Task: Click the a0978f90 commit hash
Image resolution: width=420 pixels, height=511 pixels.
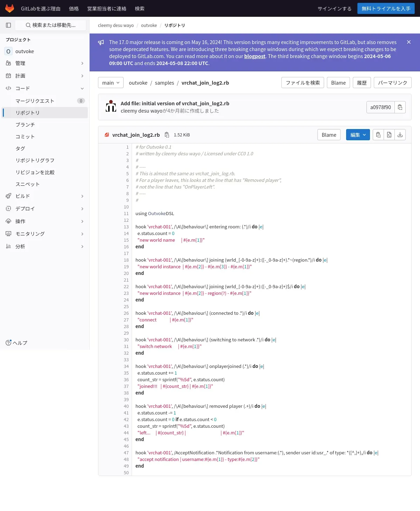Action: [x=380, y=107]
